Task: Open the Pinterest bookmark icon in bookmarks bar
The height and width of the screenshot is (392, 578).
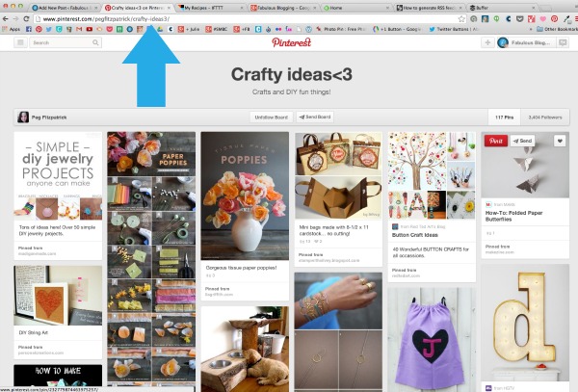Action: (39, 29)
